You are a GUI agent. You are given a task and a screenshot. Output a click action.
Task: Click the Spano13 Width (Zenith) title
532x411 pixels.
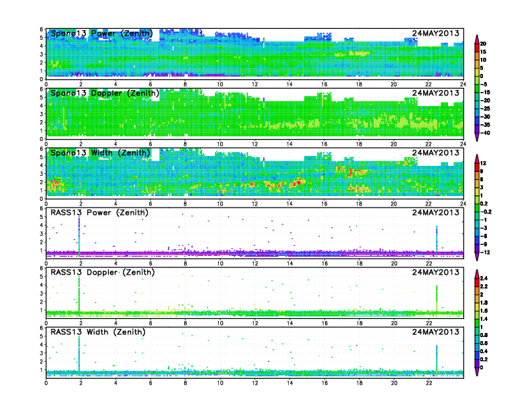pyautogui.click(x=100, y=152)
